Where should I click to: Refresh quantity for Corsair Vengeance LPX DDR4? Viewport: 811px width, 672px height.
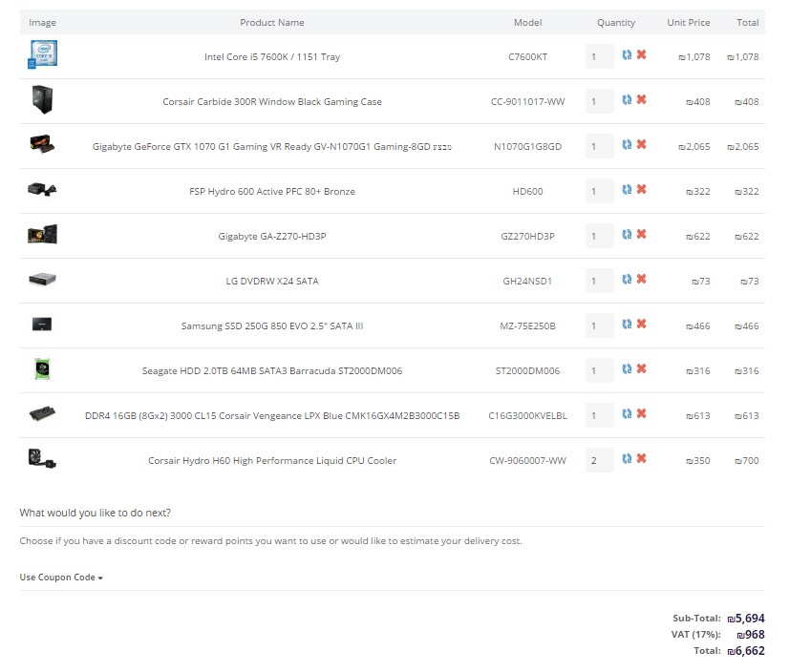[627, 414]
